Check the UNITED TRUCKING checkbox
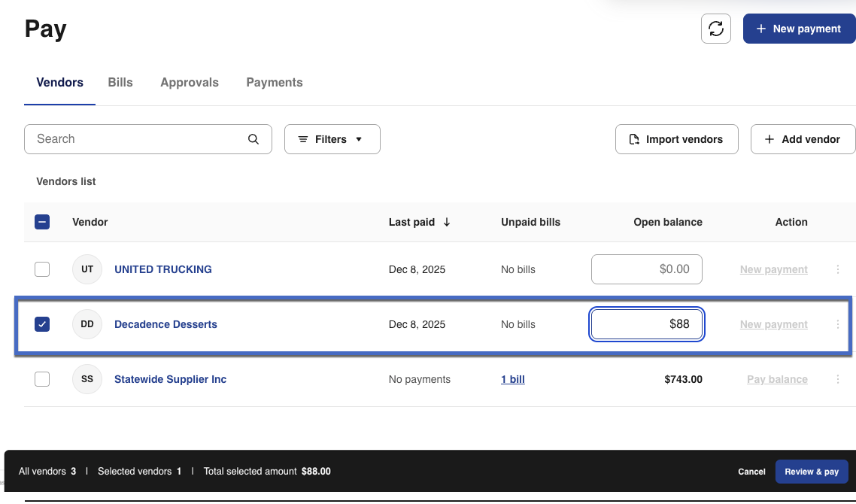Screen dimensions: 856x504 [x=42, y=269]
